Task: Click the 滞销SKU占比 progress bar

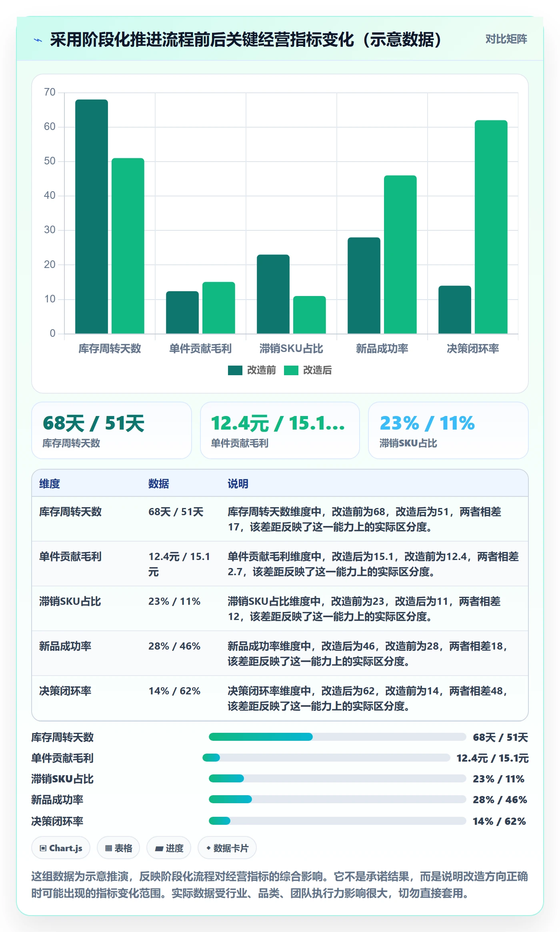Action: (338, 778)
